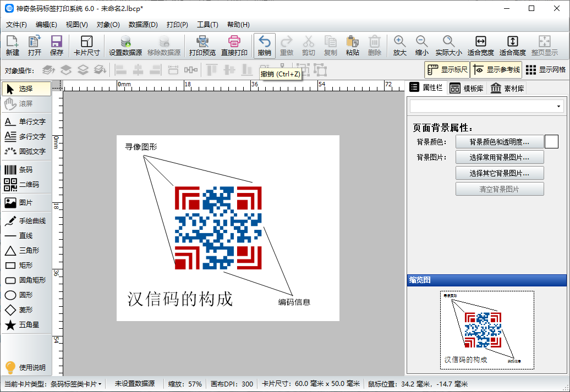This screenshot has width=570, height=392.
Task: Select the 寻像图形 label on canvas
Action: 141,147
